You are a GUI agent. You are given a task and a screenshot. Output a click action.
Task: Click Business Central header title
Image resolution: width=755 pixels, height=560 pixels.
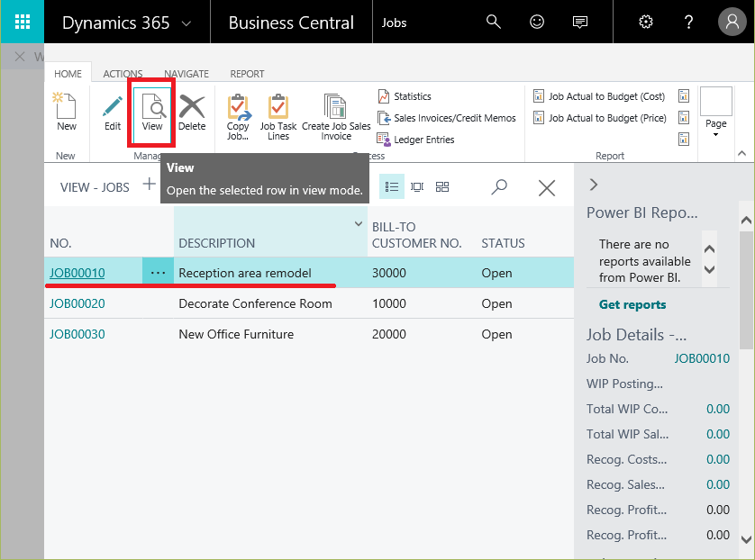[291, 23]
